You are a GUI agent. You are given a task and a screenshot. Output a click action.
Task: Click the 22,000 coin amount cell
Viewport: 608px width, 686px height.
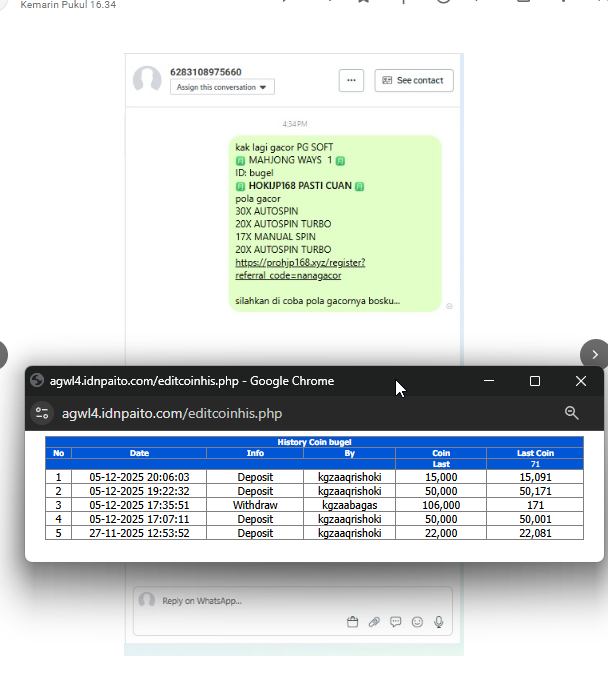pyautogui.click(x=441, y=533)
